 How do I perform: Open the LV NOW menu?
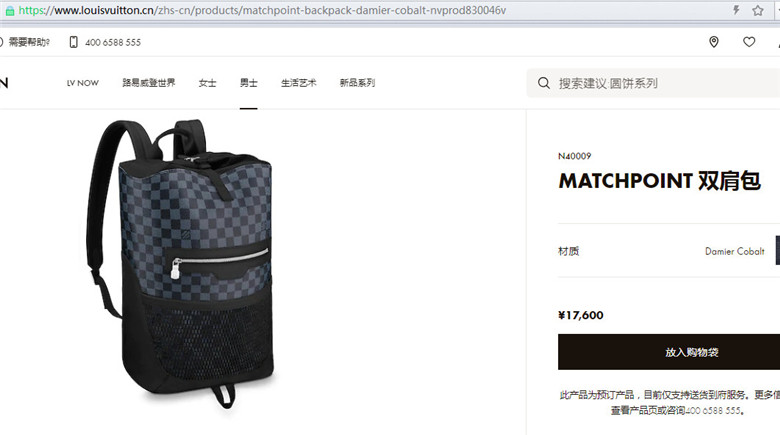tap(83, 83)
